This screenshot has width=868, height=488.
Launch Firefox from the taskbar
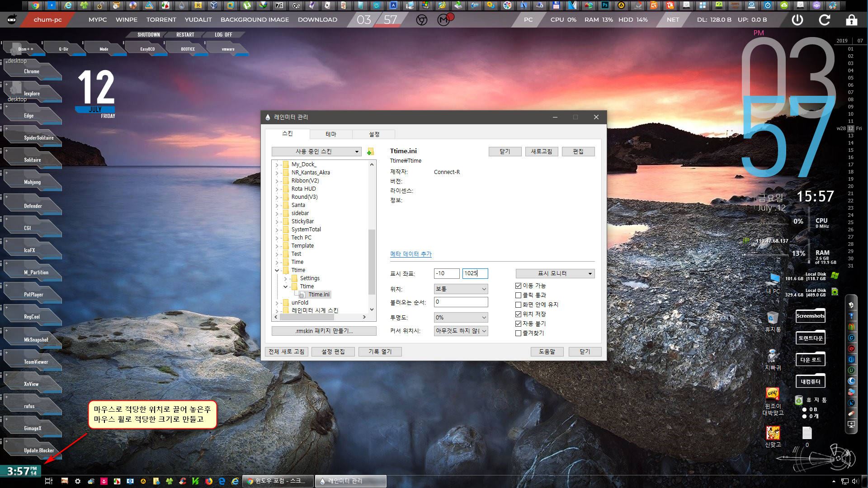point(208,481)
